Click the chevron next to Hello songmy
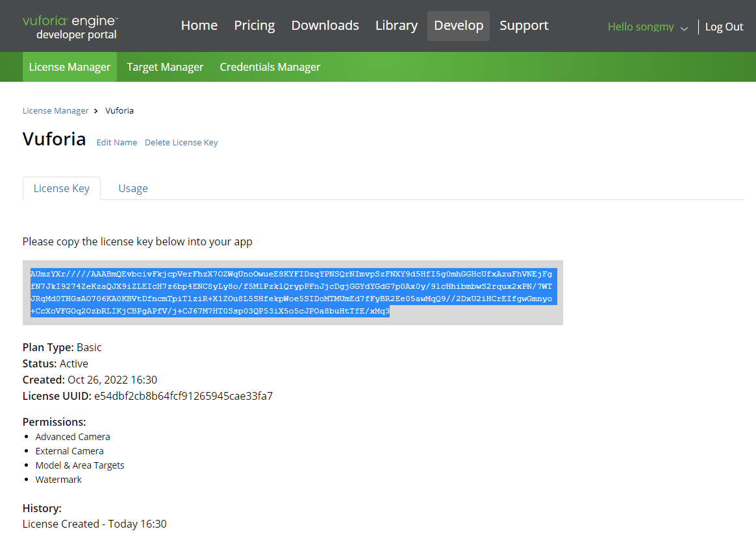 pyautogui.click(x=684, y=29)
